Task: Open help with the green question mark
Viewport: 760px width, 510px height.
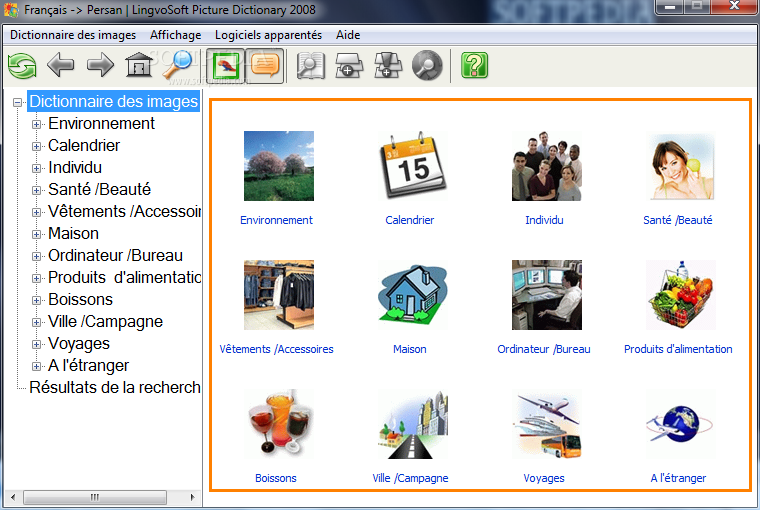Action: (475, 65)
